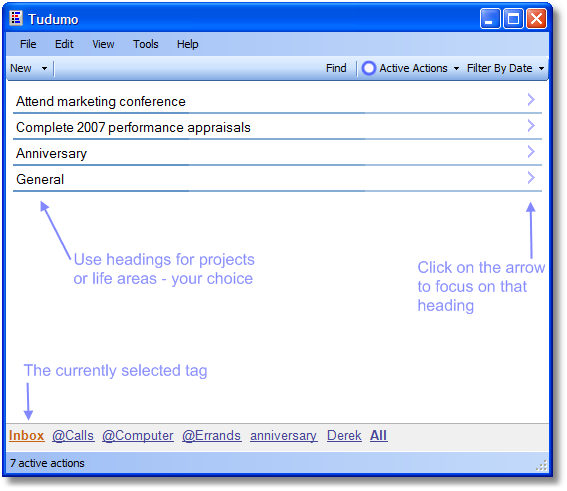567x491 pixels.
Task: Select the Derek tag
Action: point(344,436)
